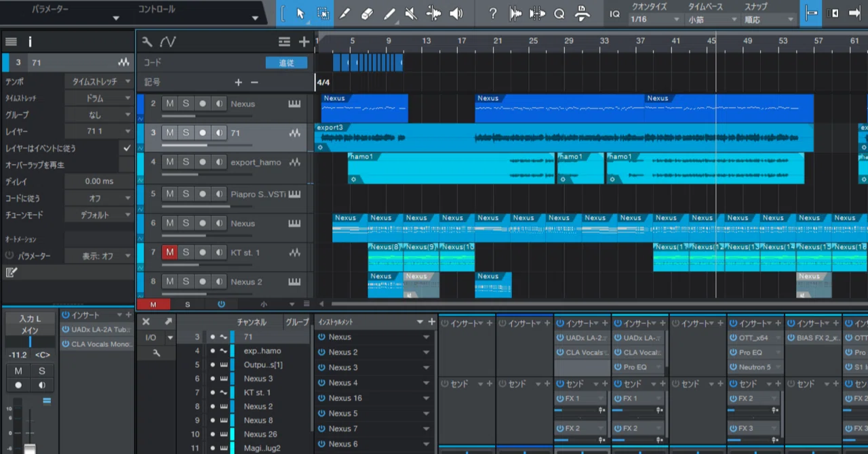This screenshot has height=454, width=868.
Task: Bypass UADx LA-2A insert power button
Action: pyautogui.click(x=66, y=329)
